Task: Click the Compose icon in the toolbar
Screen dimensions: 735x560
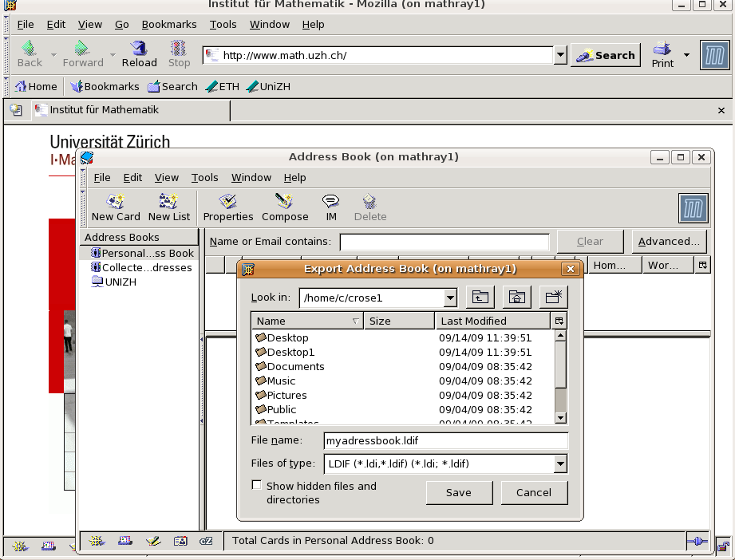Action: coord(284,202)
